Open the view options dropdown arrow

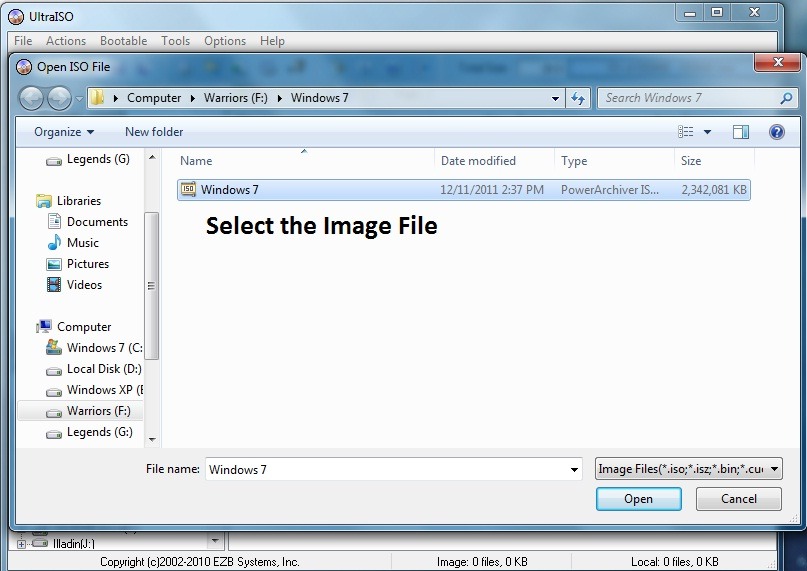[x=707, y=132]
